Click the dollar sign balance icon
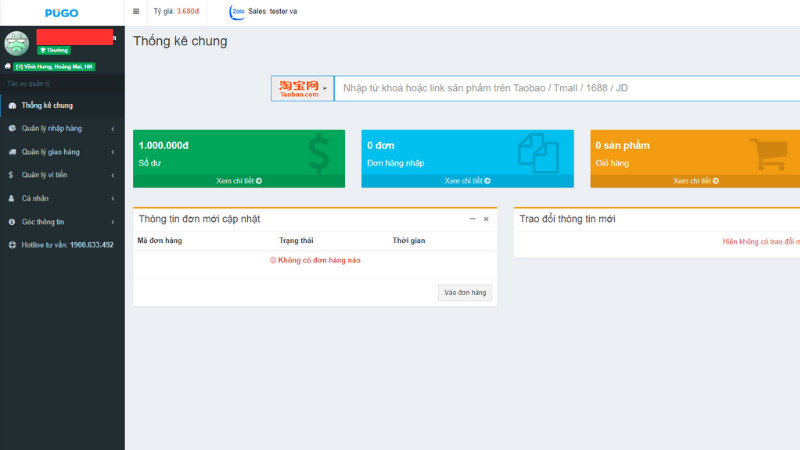The image size is (800, 450). tap(318, 152)
